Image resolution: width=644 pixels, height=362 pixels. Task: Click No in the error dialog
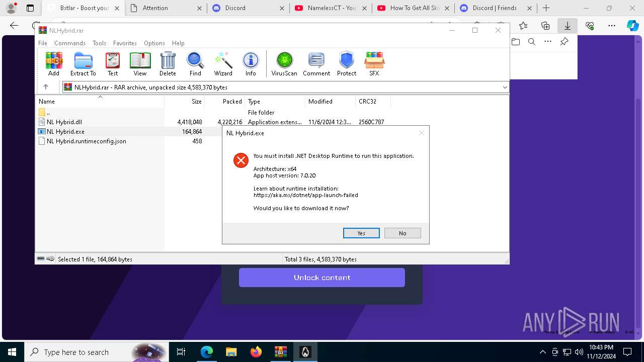tap(403, 233)
